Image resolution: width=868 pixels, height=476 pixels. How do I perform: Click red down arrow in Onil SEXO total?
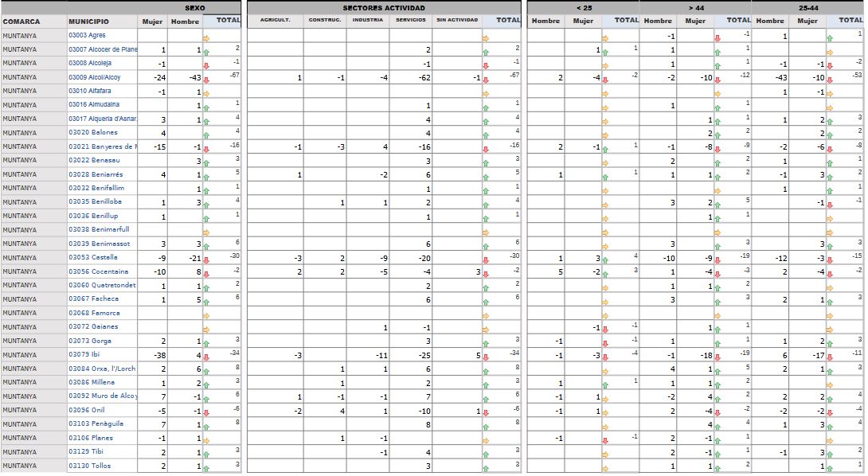point(207,412)
